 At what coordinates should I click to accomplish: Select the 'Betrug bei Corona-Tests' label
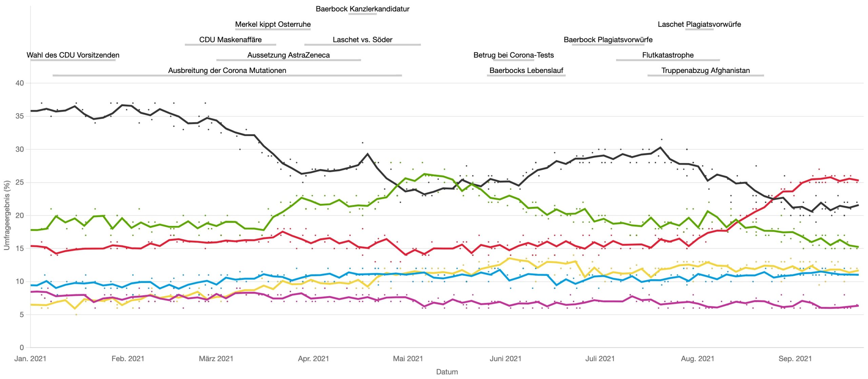coord(513,55)
